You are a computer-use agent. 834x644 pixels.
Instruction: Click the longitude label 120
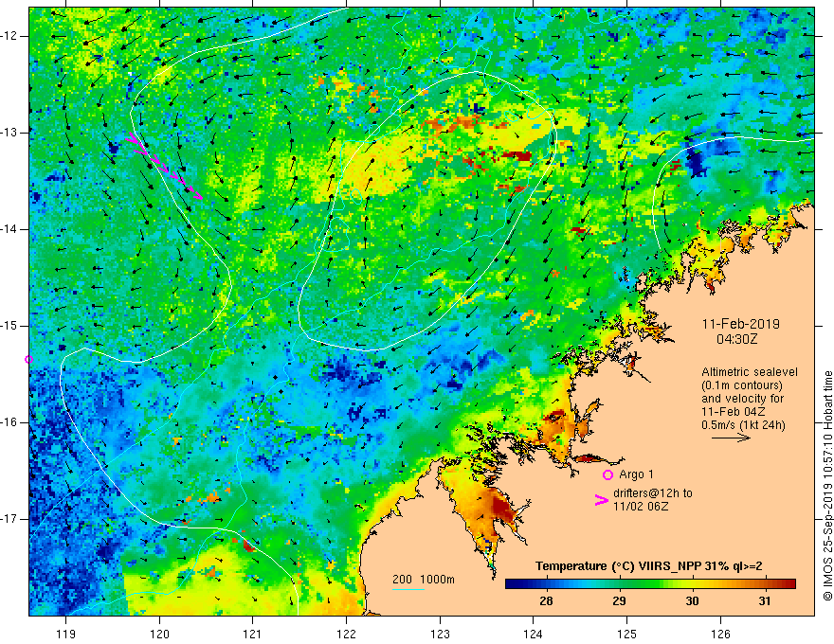(x=159, y=634)
